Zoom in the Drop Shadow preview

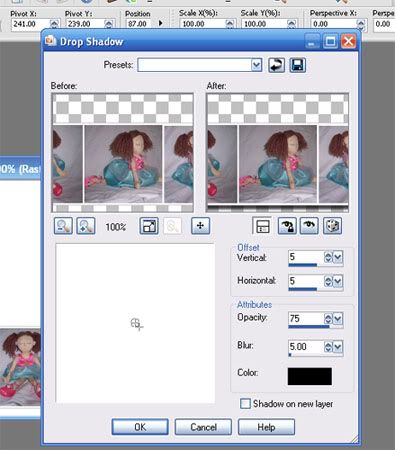pyautogui.click(x=86, y=226)
